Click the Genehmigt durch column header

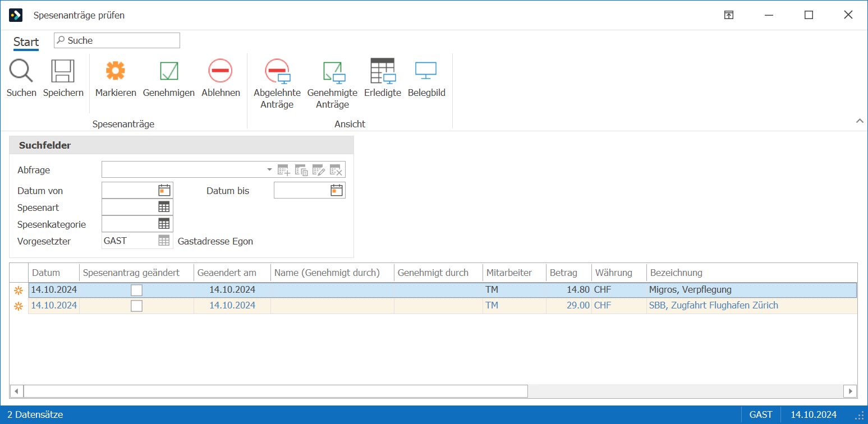439,273
